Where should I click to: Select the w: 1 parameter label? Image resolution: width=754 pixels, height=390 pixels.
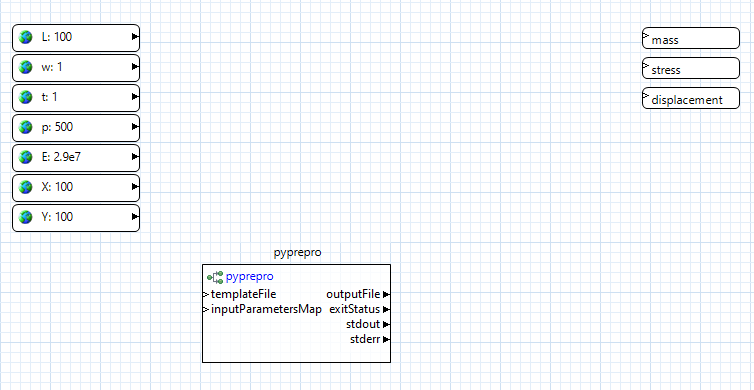click(52, 67)
